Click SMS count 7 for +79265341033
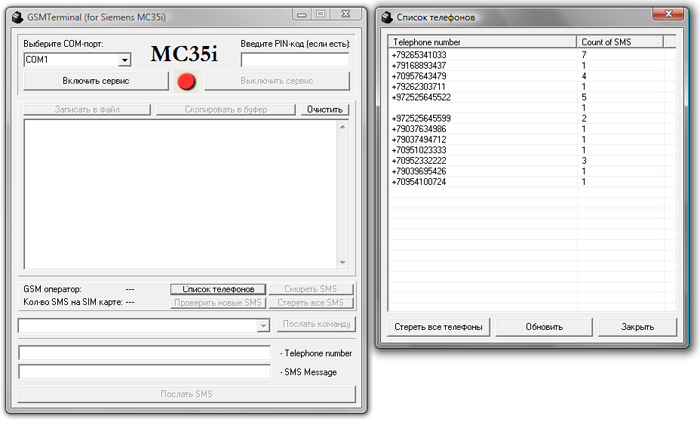700x422 pixels. [x=584, y=55]
